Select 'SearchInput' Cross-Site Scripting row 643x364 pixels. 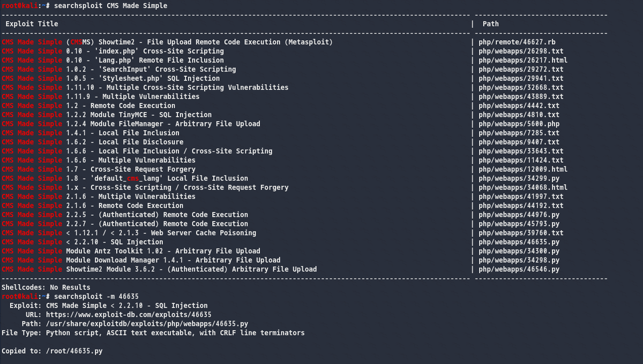tap(119, 69)
